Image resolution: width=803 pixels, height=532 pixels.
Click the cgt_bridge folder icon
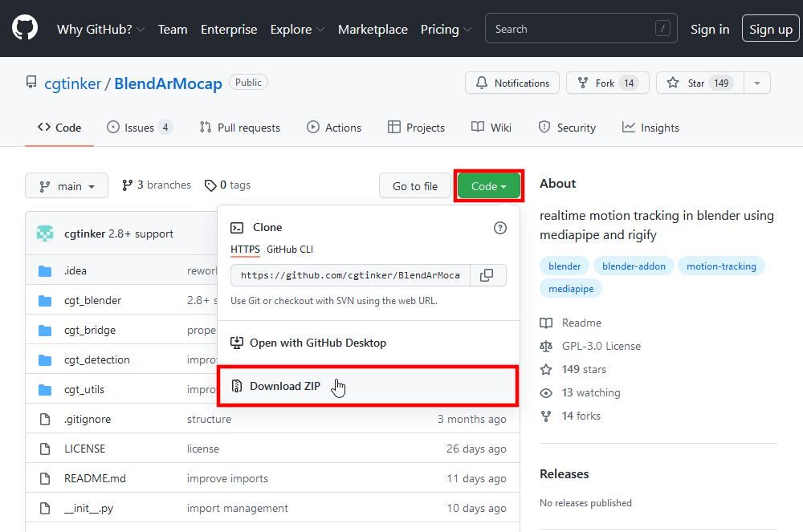45,330
